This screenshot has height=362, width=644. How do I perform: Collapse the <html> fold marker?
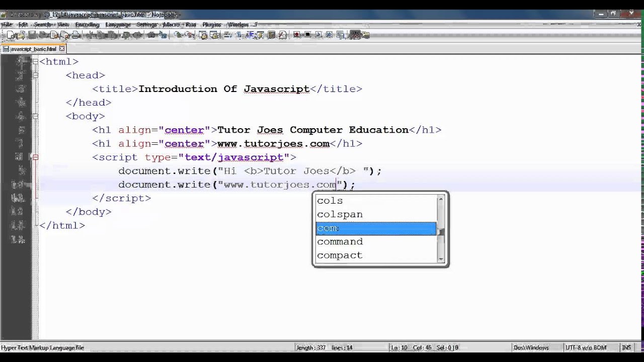pos(35,62)
